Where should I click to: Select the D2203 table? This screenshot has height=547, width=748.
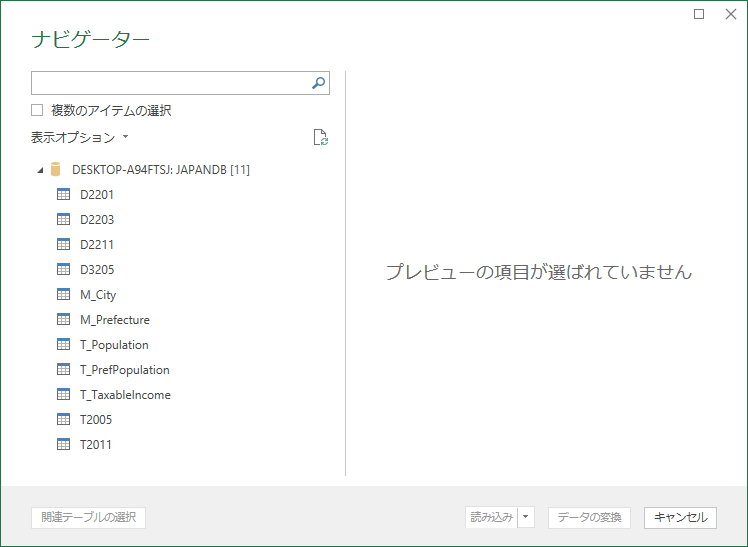(97, 220)
